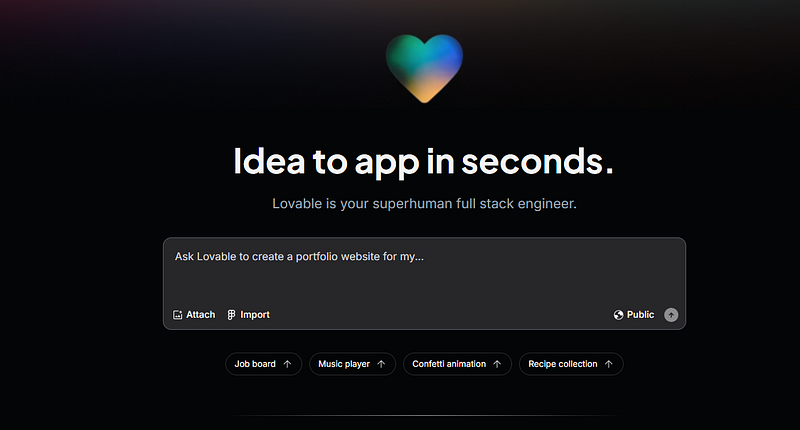Image resolution: width=800 pixels, height=430 pixels.
Task: Click the arrow icon on Music player chip
Action: [x=381, y=364]
